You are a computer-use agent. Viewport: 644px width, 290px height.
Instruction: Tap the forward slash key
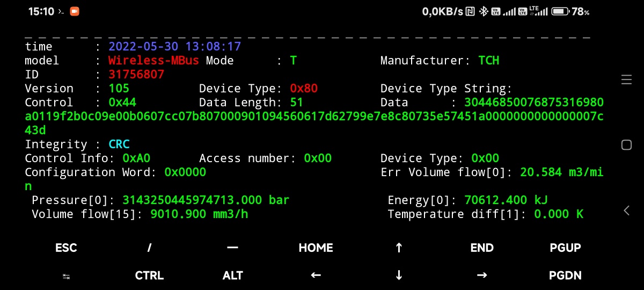coord(149,248)
